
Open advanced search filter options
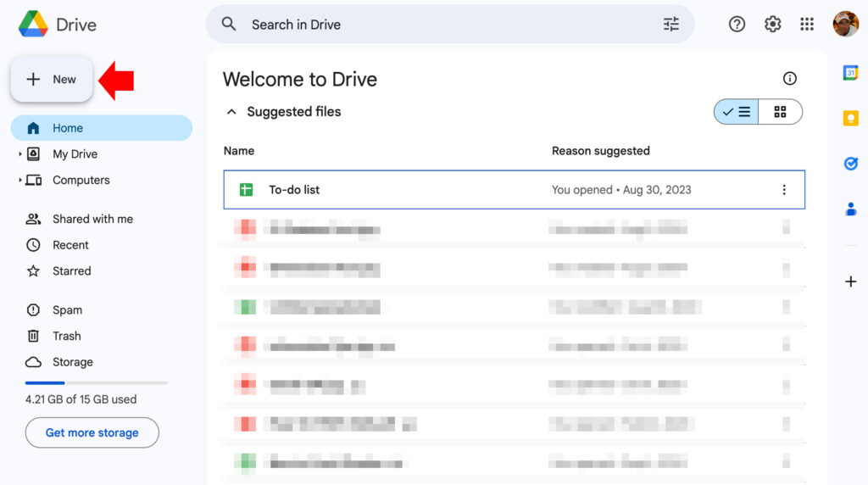[671, 24]
